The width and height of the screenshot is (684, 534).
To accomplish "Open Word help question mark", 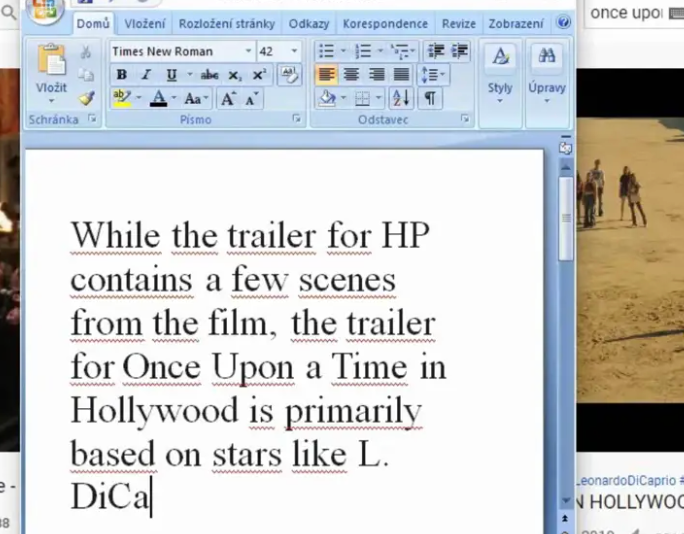I will (x=563, y=22).
